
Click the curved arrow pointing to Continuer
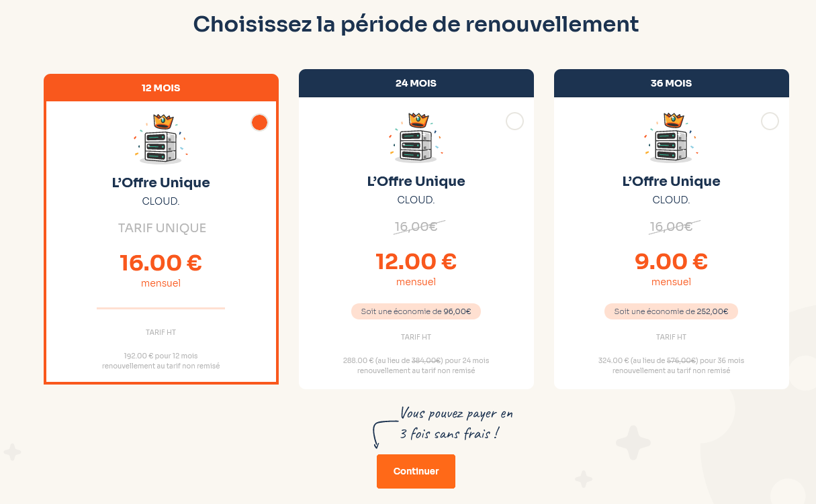(x=383, y=434)
